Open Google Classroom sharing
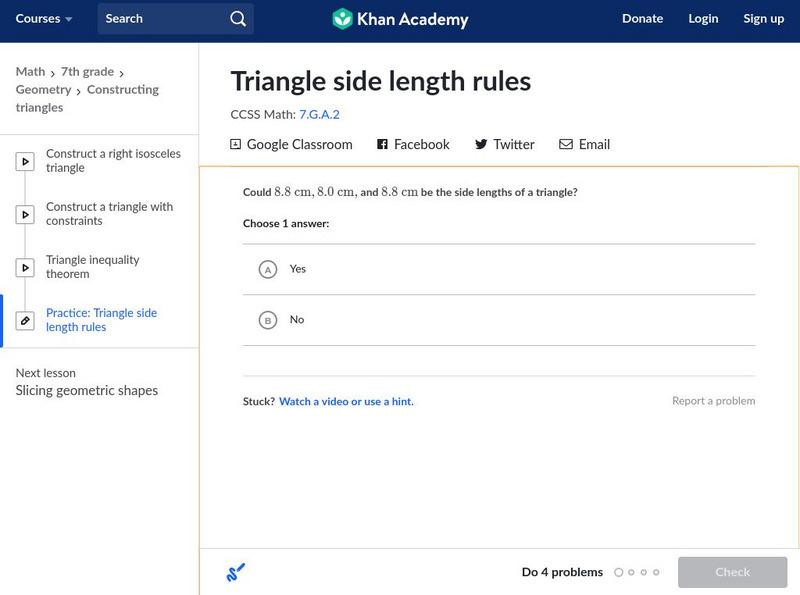 [237, 144]
